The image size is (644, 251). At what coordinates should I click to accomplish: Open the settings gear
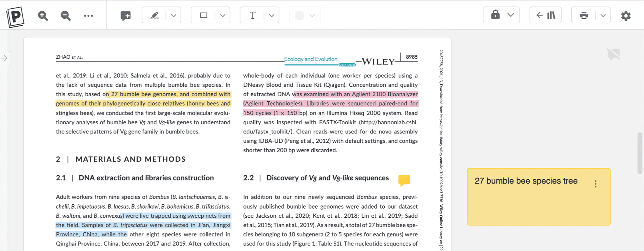(x=626, y=16)
